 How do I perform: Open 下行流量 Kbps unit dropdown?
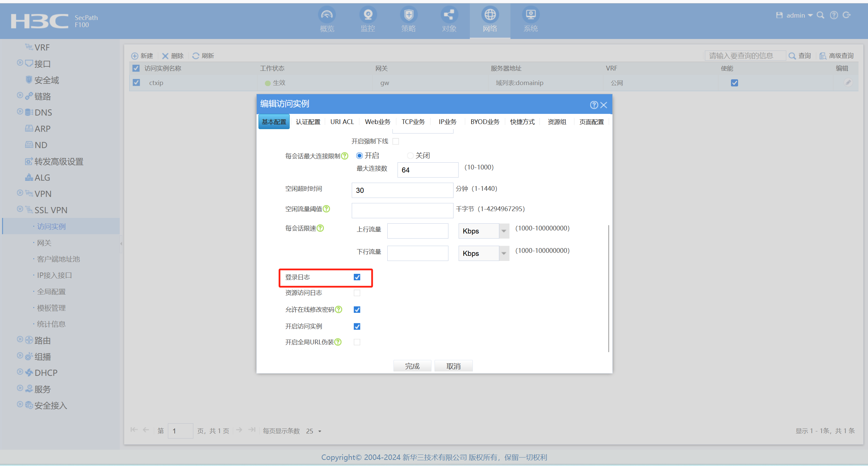coord(504,254)
